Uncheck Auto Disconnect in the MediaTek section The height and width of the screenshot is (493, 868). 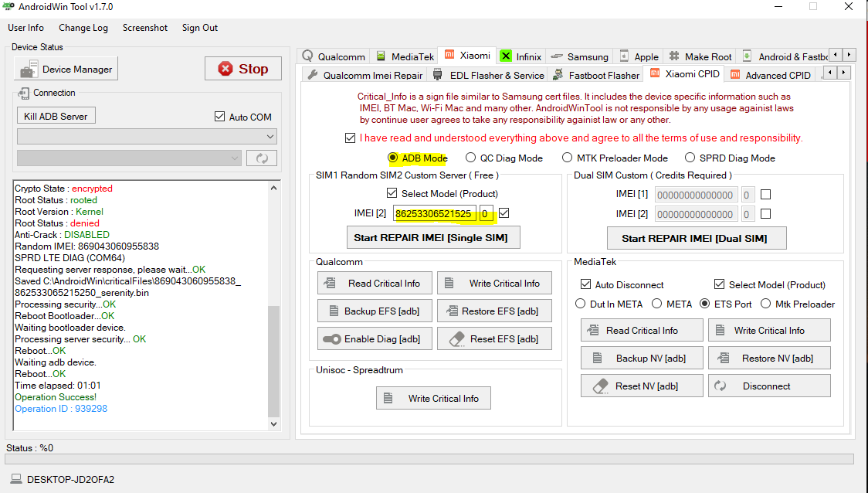point(585,285)
